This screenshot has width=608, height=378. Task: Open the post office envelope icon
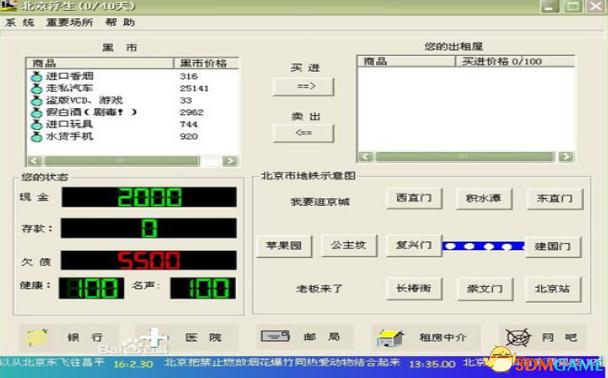click(275, 336)
